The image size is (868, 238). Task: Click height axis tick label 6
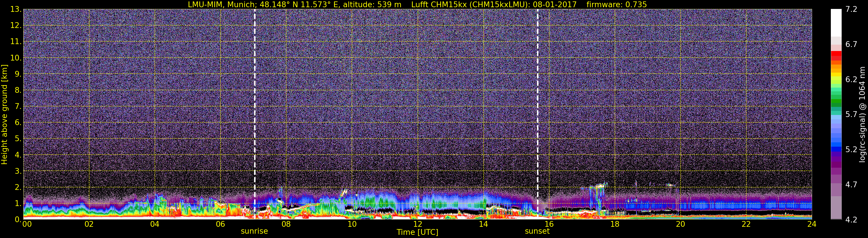pos(18,123)
